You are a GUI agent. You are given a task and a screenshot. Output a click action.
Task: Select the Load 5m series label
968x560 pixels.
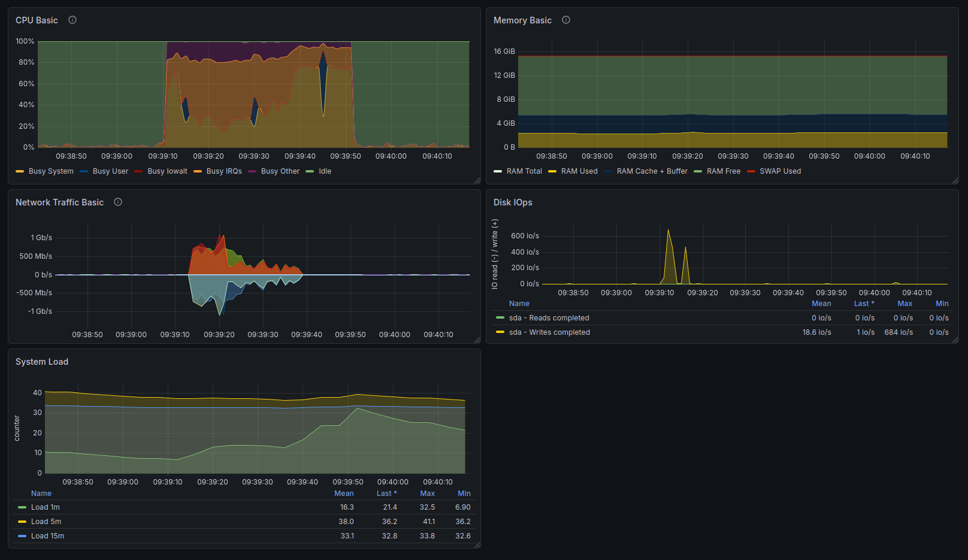tap(46, 522)
